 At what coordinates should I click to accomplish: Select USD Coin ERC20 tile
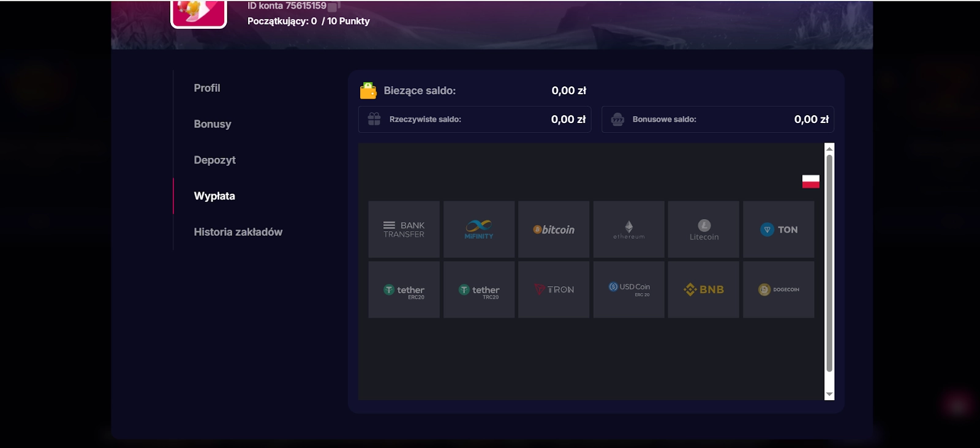[629, 289]
